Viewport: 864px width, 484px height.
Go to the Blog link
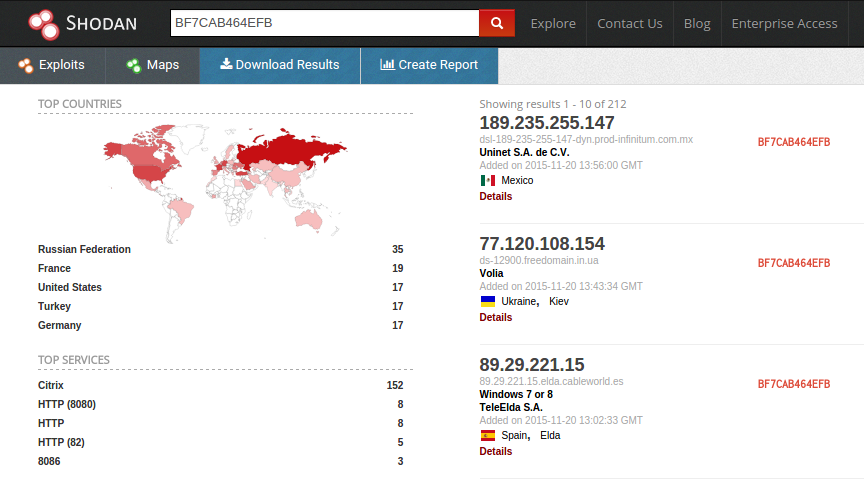point(697,23)
